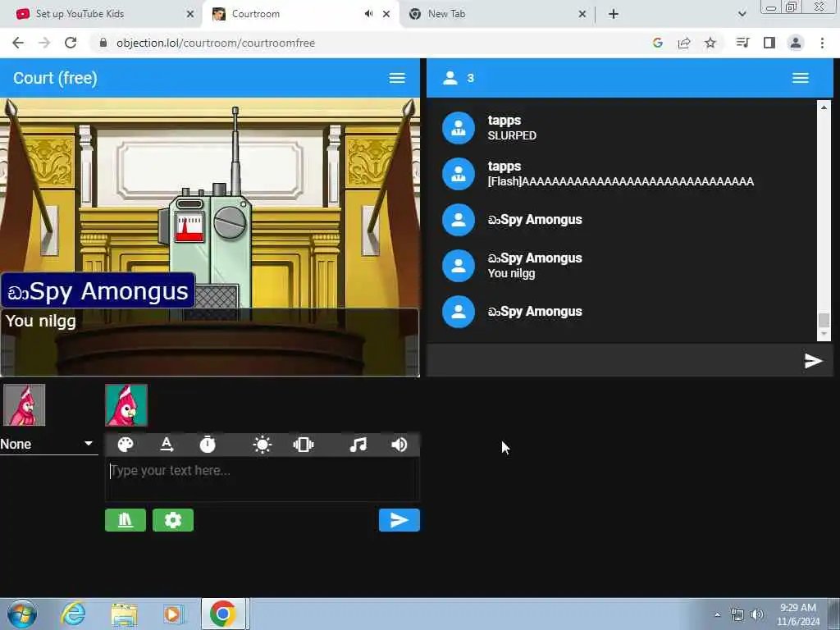Screen dimensions: 840x630
Task: Pick a sound effect with the speaker icon
Action: point(399,445)
